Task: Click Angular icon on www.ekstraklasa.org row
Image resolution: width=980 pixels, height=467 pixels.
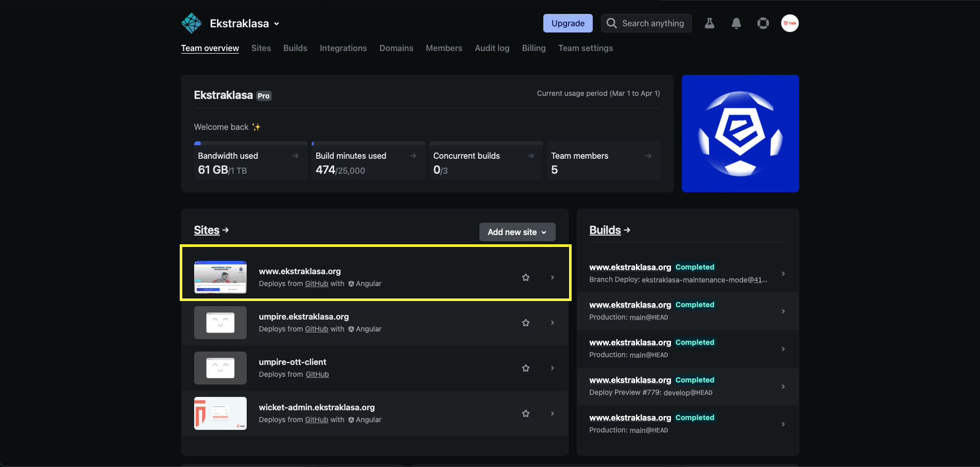Action: point(351,283)
